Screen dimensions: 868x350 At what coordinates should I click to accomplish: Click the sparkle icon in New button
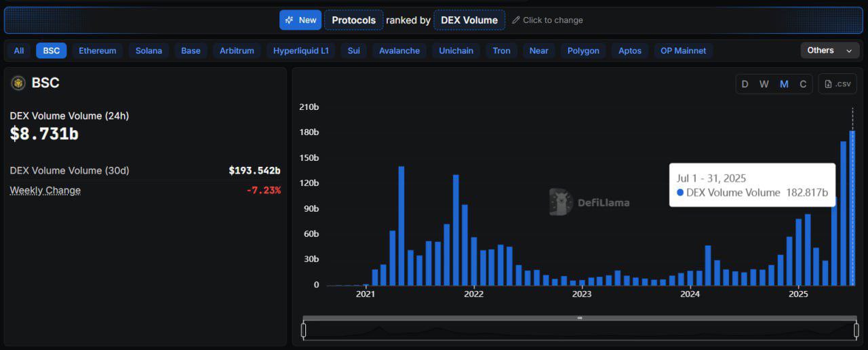tap(289, 20)
